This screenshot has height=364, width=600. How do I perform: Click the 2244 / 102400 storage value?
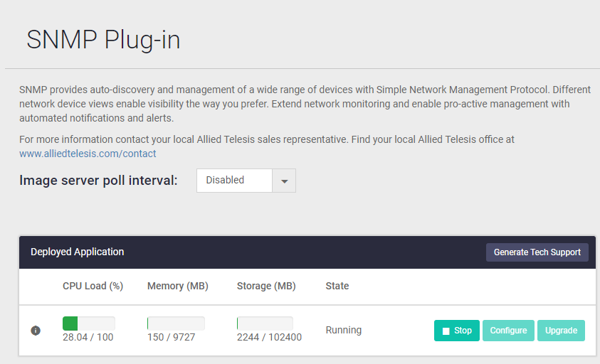click(269, 337)
